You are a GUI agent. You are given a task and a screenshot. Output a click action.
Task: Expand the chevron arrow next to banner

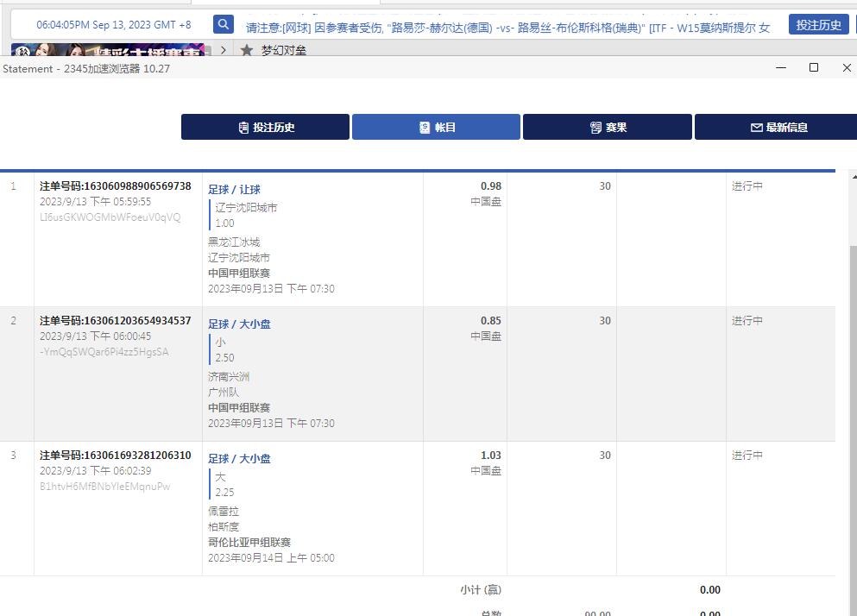click(223, 50)
